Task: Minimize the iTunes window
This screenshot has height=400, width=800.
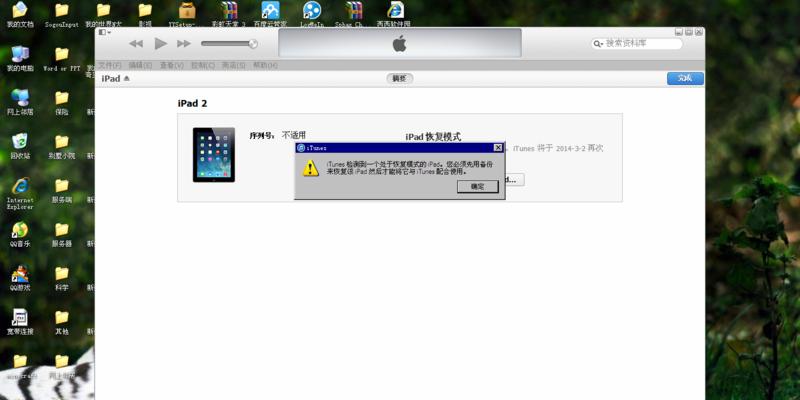Action: point(679,32)
